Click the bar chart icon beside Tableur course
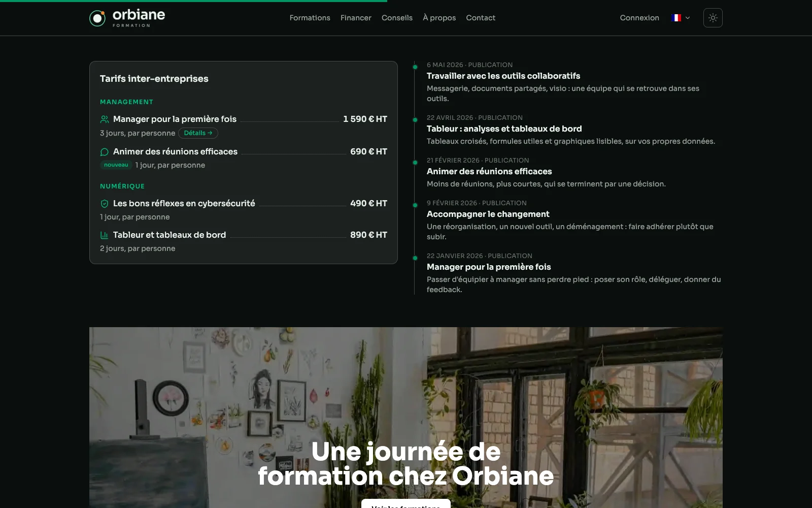Viewport: 812px width, 508px height. (105, 235)
